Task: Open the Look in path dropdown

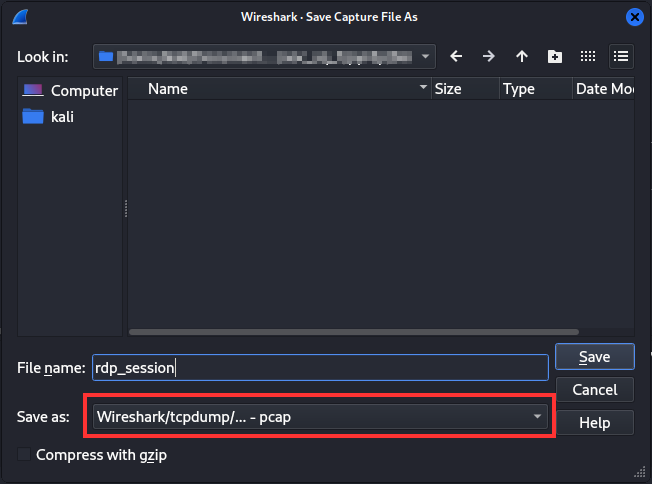Action: [x=264, y=56]
